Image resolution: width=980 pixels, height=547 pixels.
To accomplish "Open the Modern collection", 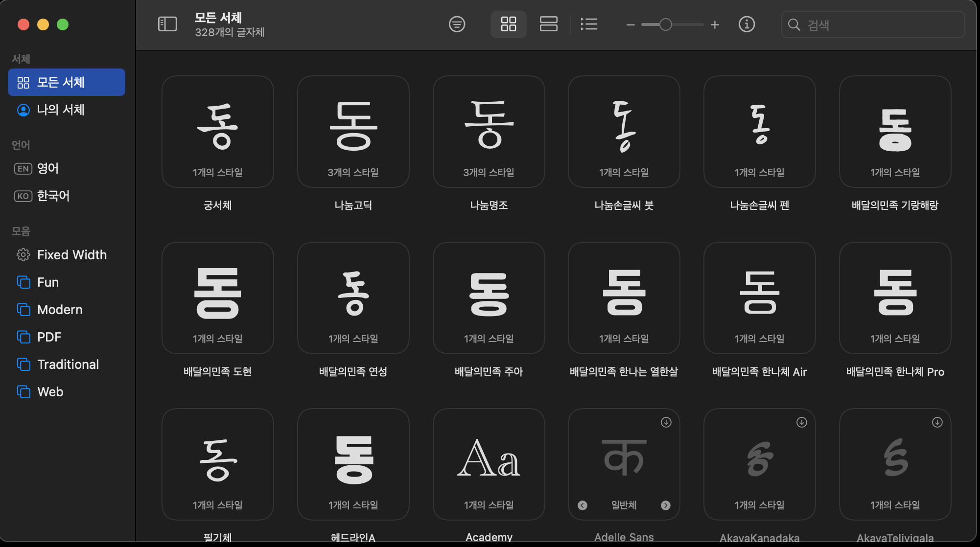I will point(67,310).
